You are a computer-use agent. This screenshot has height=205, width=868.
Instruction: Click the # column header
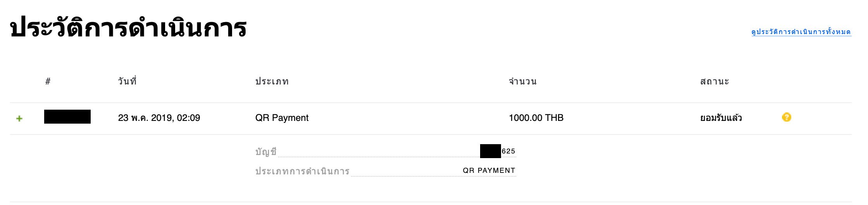pos(48,81)
